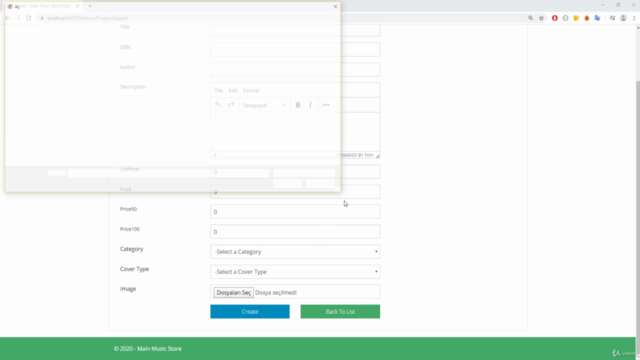The image size is (640, 360).
Task: Toggle bold formatting in the editor
Action: point(298,105)
